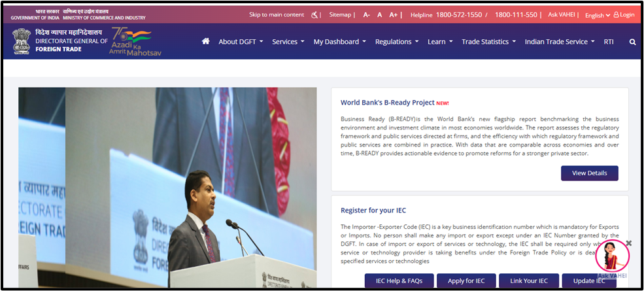This screenshot has width=644, height=291.
Task: Expand the My Dashboard dropdown menu
Action: [340, 41]
